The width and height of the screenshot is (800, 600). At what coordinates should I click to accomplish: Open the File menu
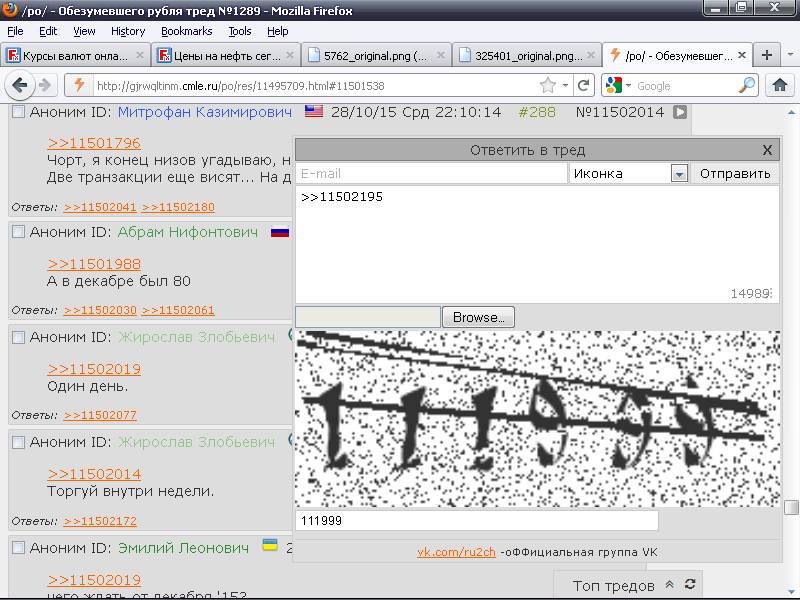click(x=15, y=31)
